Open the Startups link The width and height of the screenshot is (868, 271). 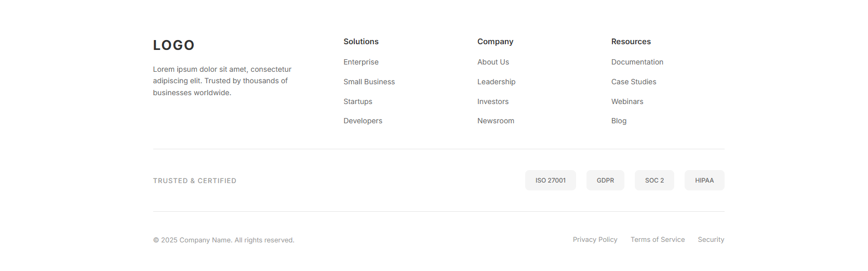(357, 101)
